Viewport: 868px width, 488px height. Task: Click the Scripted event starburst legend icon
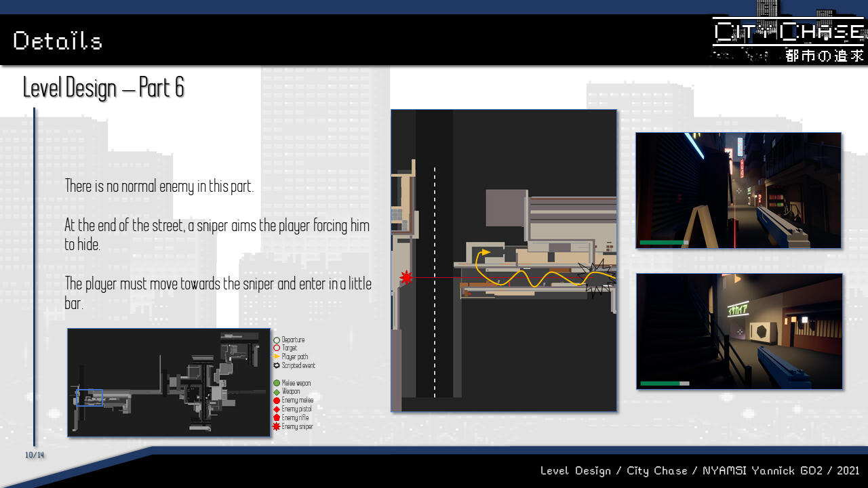[277, 365]
